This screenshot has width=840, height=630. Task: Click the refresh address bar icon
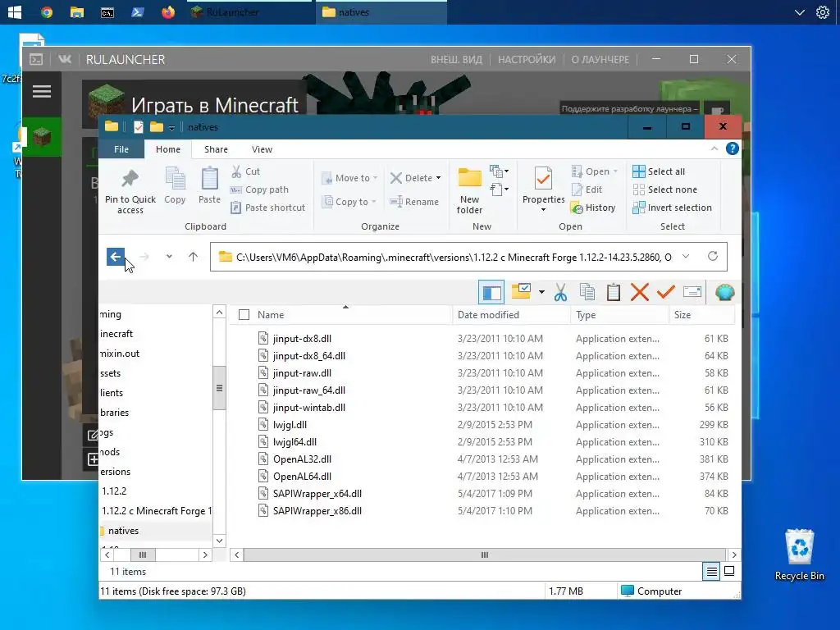point(713,256)
